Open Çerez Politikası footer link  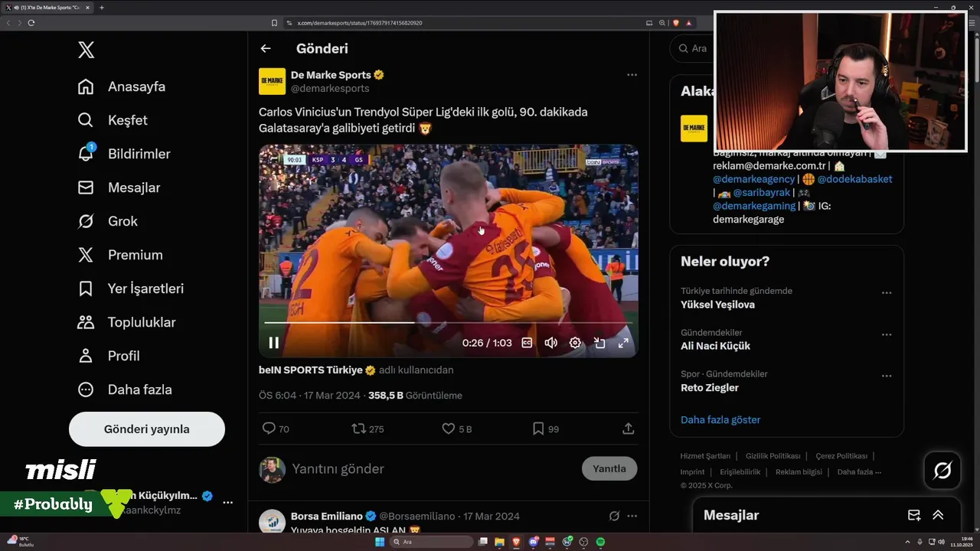[841, 456]
